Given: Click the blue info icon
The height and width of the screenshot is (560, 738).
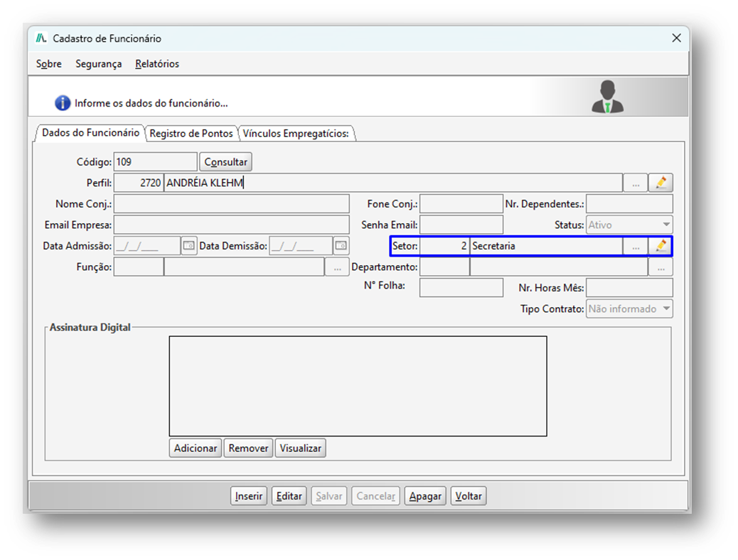Looking at the screenshot, I should click(63, 102).
